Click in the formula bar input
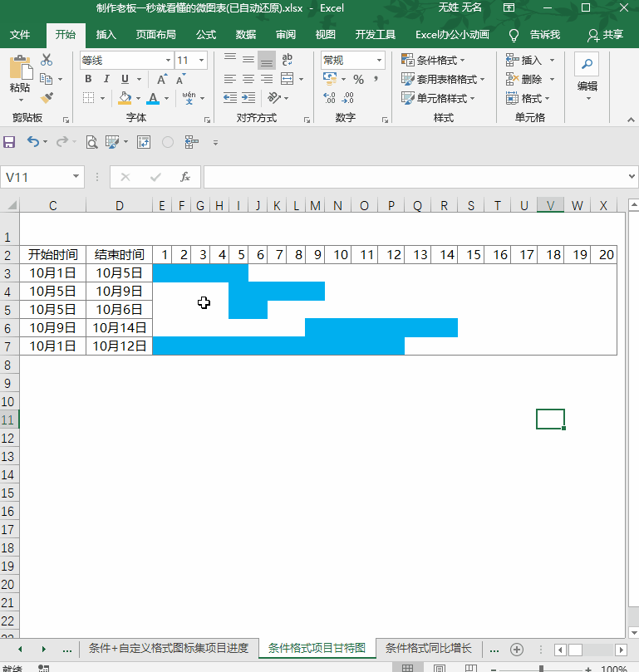This screenshot has width=639, height=672. coord(415,177)
